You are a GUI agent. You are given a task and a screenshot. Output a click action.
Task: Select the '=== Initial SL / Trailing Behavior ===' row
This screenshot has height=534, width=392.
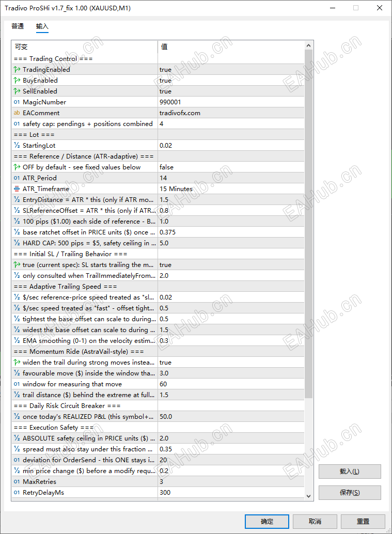158,254
